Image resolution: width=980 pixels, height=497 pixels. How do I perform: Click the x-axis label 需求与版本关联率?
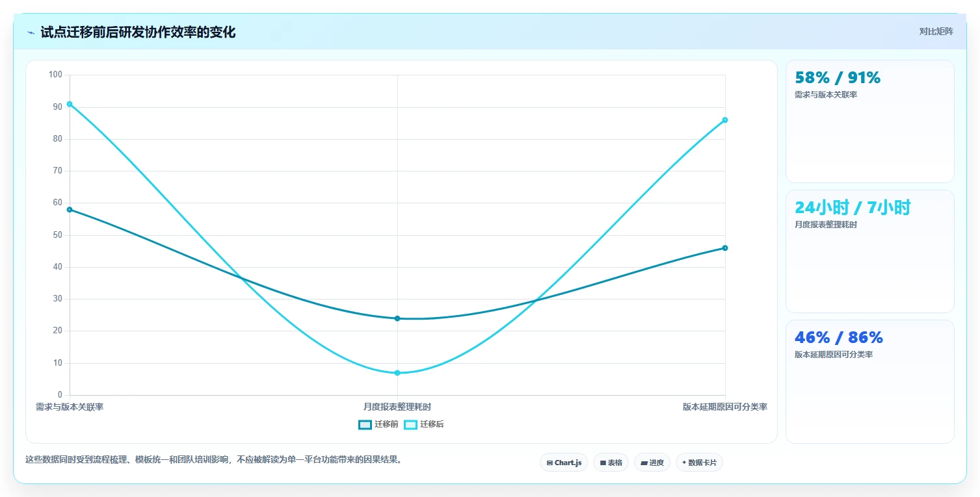[x=70, y=407]
